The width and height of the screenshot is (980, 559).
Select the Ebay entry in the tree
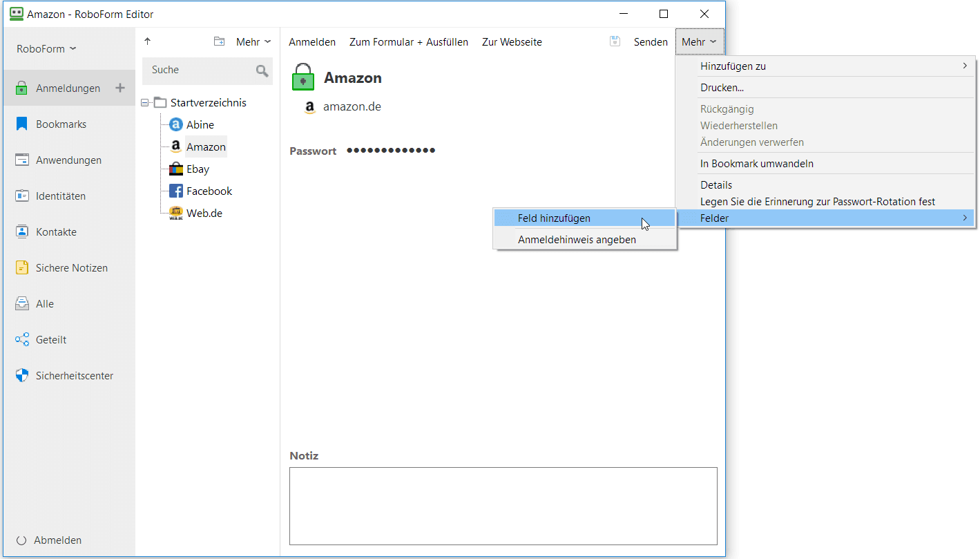tap(198, 169)
